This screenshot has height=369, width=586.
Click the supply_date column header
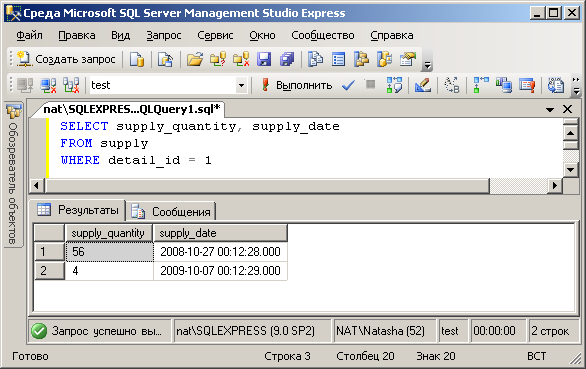click(x=220, y=233)
